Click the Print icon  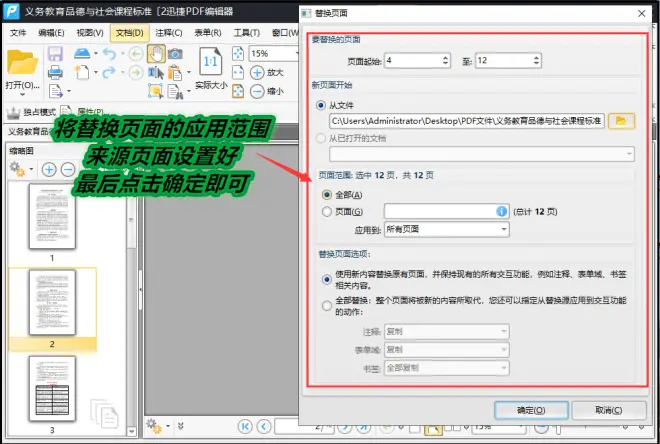tap(56, 72)
